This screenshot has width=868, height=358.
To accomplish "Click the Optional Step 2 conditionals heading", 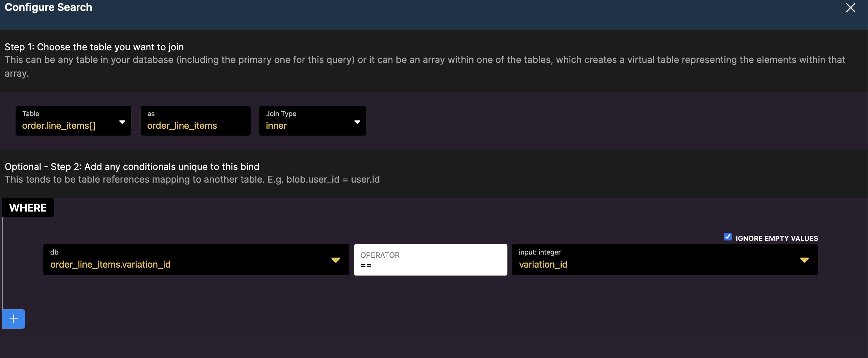I will (x=132, y=167).
